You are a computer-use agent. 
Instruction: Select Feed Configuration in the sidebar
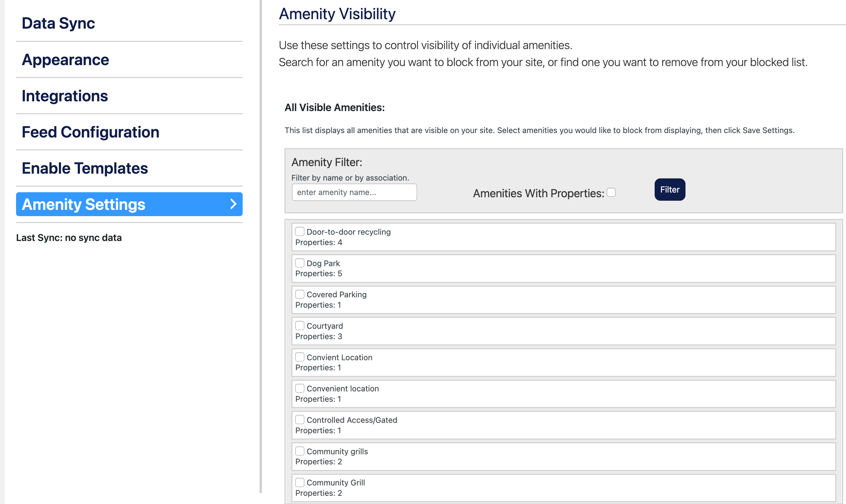(90, 132)
